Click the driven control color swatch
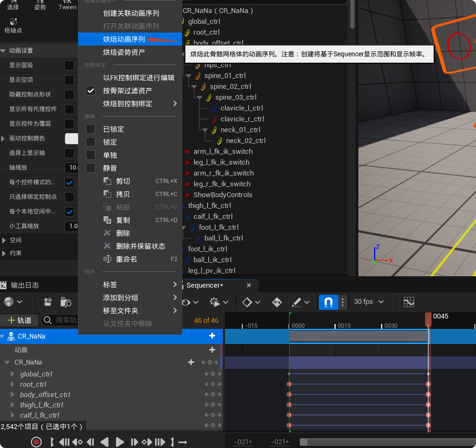This screenshot has width=476, height=448. pos(72,138)
